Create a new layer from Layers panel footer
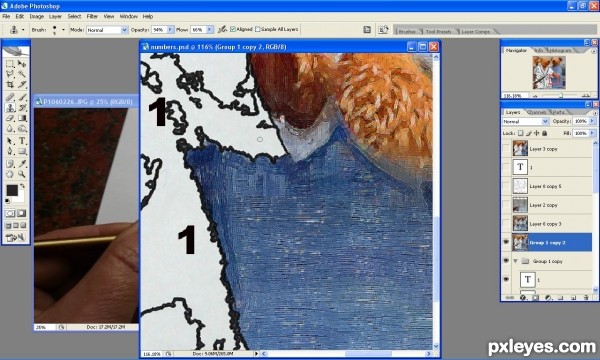Screen dimensions: 600x360 click(573, 297)
